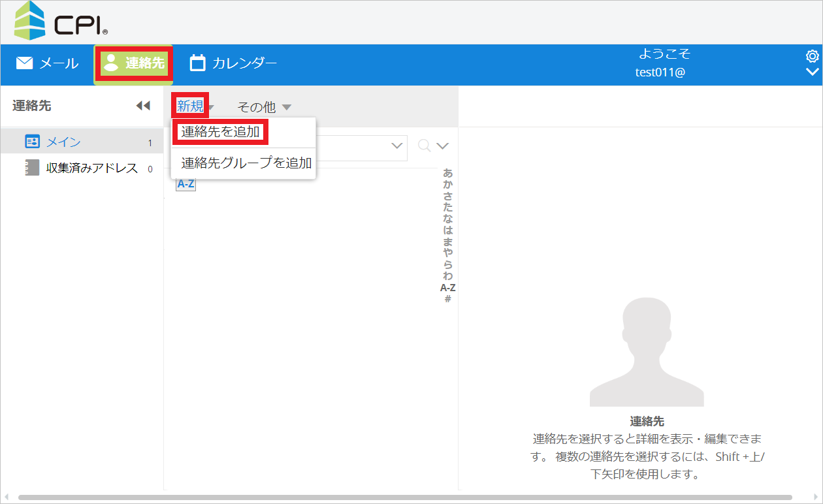Select the メイン address book
This screenshot has height=504, width=823.
[x=63, y=142]
